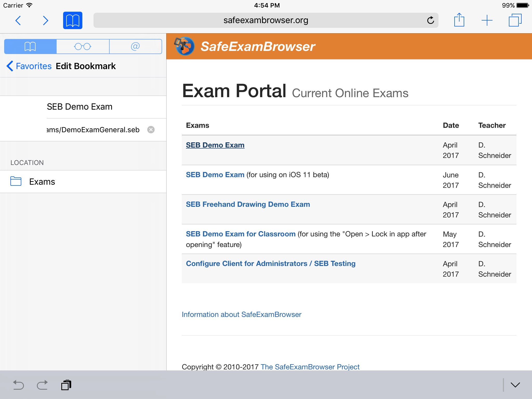Open the Exams location folder selector
Screen dimensions: 532x399
pyautogui.click(x=83, y=182)
